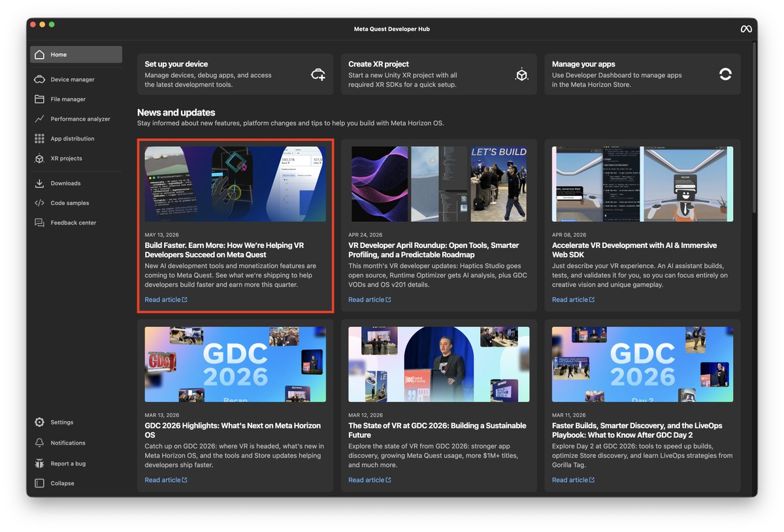Click the Feedback center chat icon

(x=39, y=223)
